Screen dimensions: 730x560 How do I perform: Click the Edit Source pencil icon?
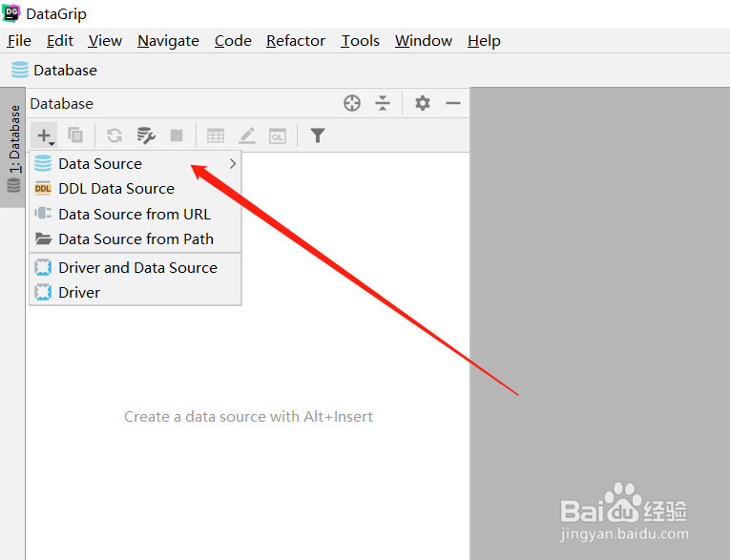(x=247, y=135)
